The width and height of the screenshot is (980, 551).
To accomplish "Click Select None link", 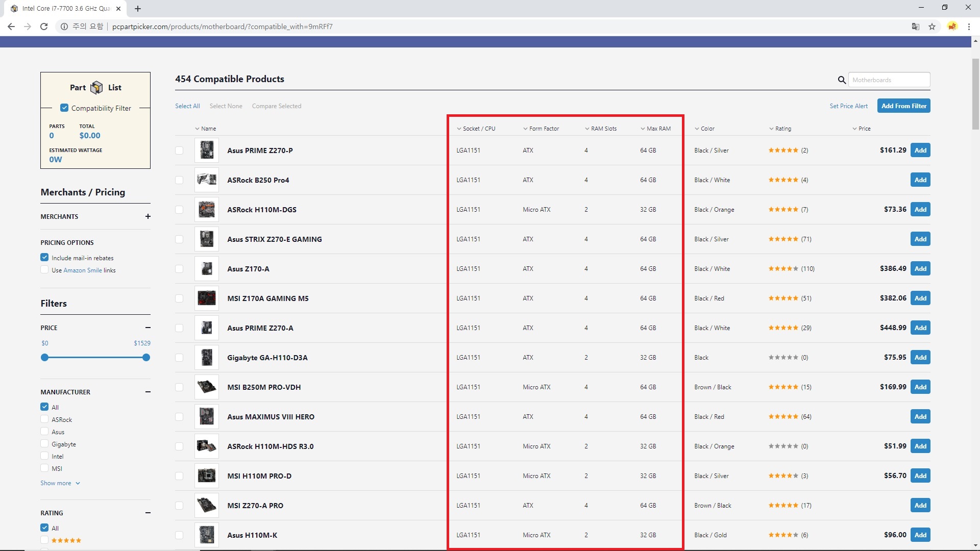I will click(x=226, y=106).
